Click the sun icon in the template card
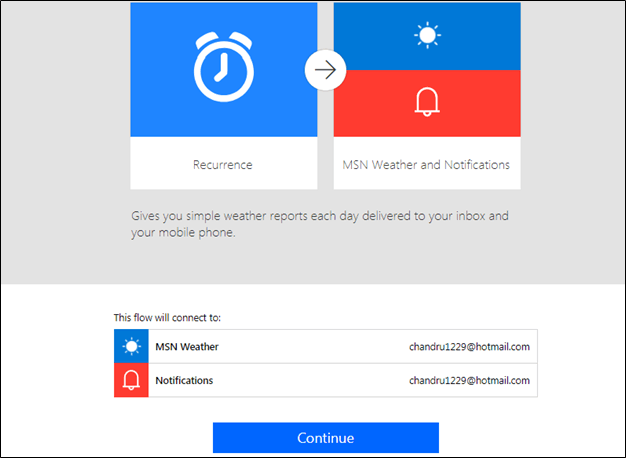The width and height of the screenshot is (626, 458). click(427, 35)
